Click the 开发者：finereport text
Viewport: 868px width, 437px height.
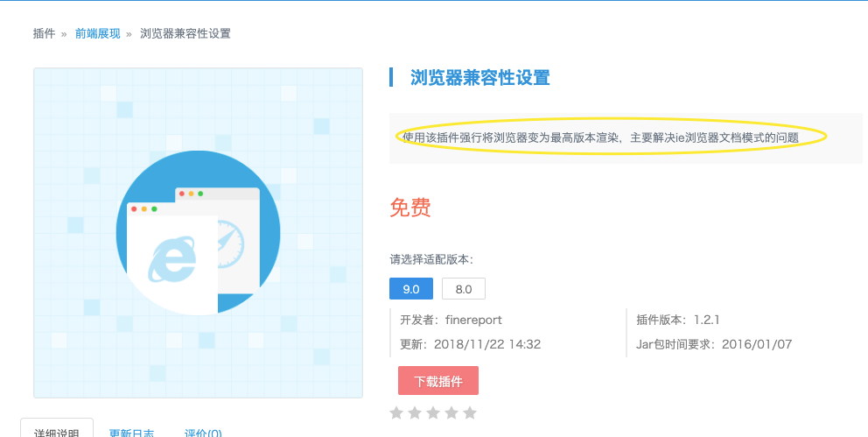pyautogui.click(x=451, y=320)
